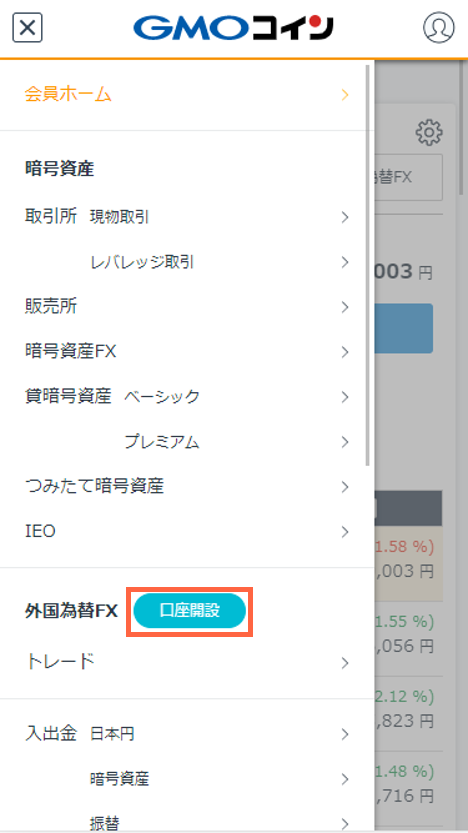Image resolution: width=468 pixels, height=833 pixels.
Task: Click the 振替 transfer link
Action: [105, 823]
